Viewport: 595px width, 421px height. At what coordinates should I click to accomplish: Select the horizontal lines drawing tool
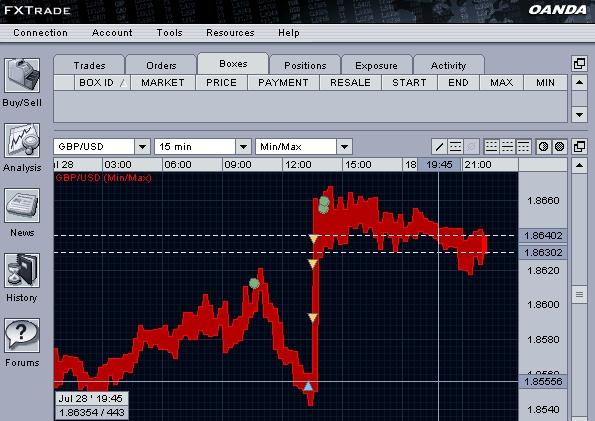point(455,147)
